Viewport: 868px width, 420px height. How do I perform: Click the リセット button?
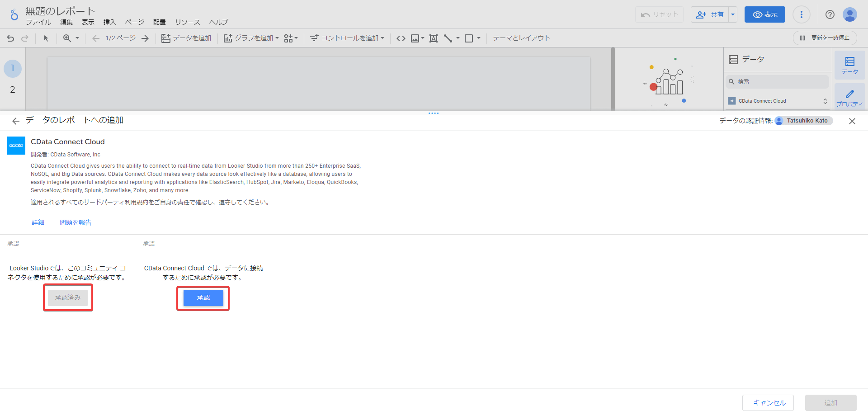click(x=659, y=14)
